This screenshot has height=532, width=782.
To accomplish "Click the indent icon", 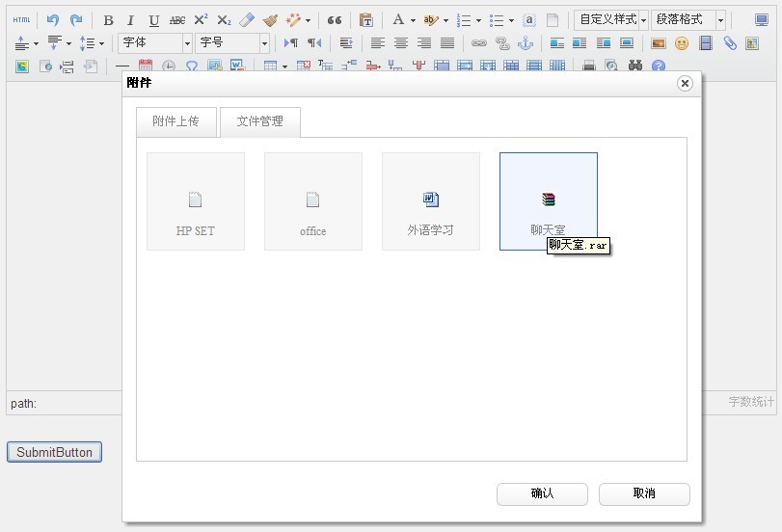I will tap(346, 43).
